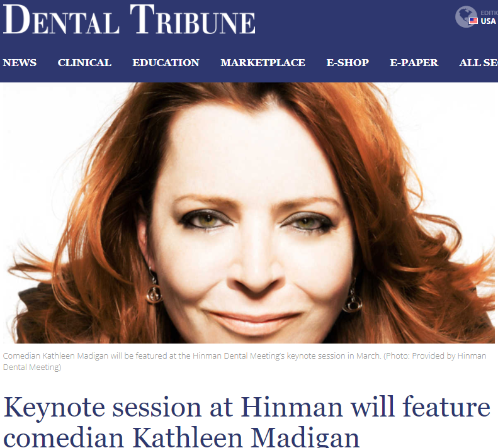Viewport: 498px width, 448px height.
Task: Click the Kathleen Madigan article photo
Action: tap(249, 213)
